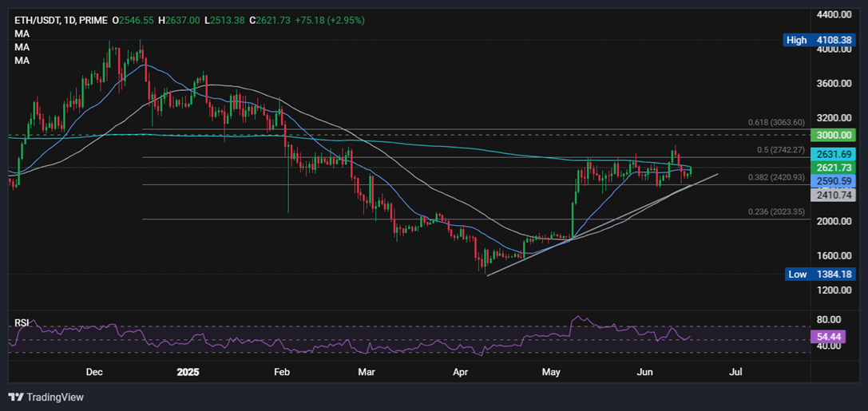Click the 2410.74 gray price tag
The width and height of the screenshot is (868, 411).
coord(833,195)
